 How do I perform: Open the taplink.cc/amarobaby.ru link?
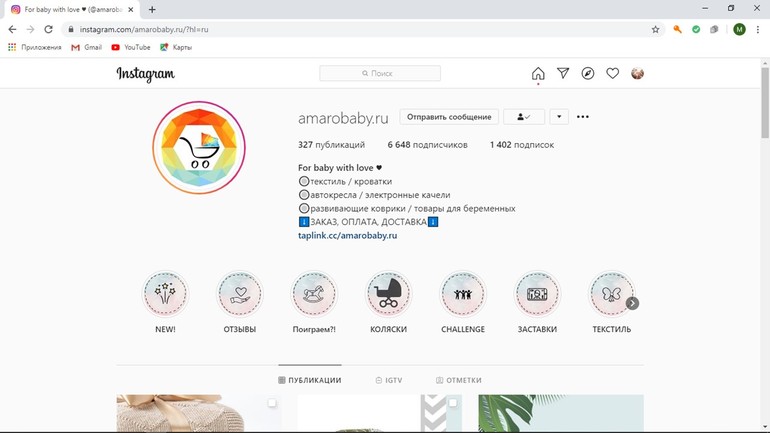point(347,236)
